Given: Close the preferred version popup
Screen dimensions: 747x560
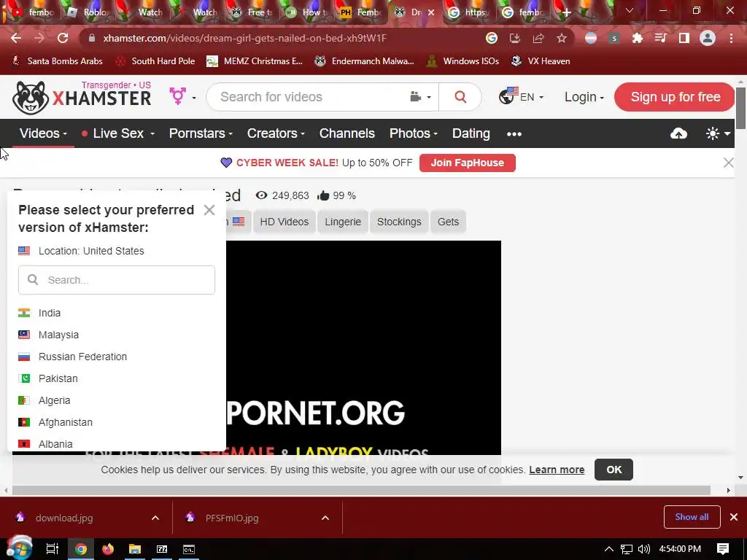Looking at the screenshot, I should tap(209, 210).
